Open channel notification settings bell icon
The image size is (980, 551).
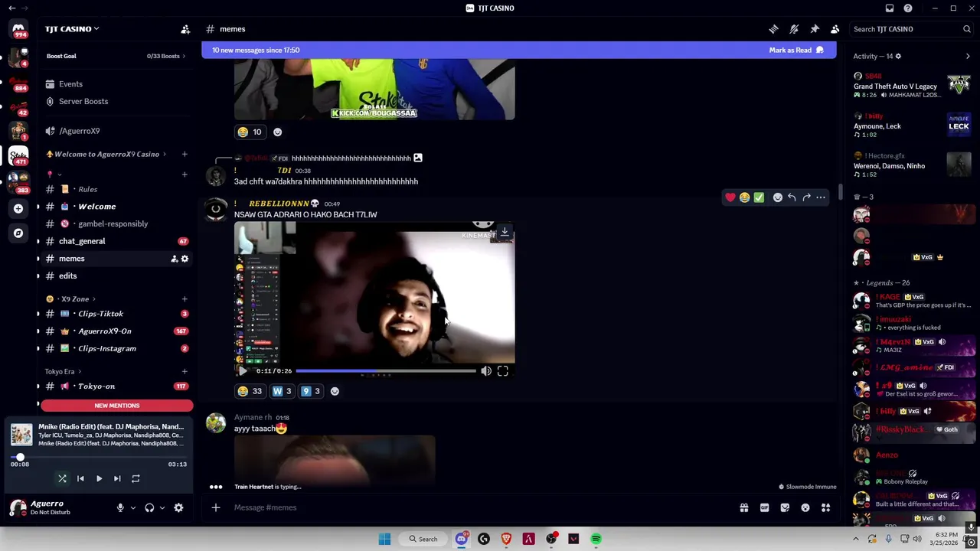[x=794, y=29]
